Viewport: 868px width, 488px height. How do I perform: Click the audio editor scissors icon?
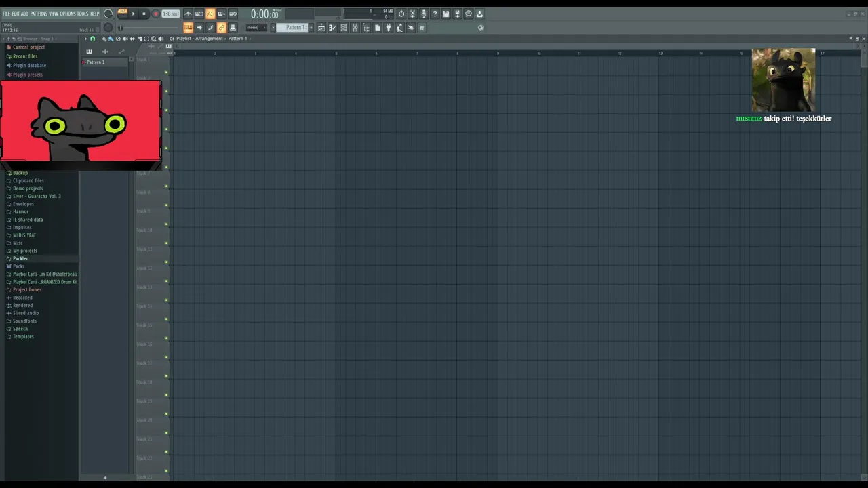point(412,14)
